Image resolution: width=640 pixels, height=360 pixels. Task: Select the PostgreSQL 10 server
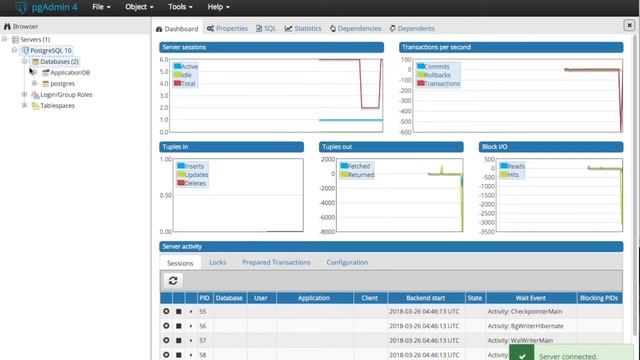pyautogui.click(x=51, y=51)
